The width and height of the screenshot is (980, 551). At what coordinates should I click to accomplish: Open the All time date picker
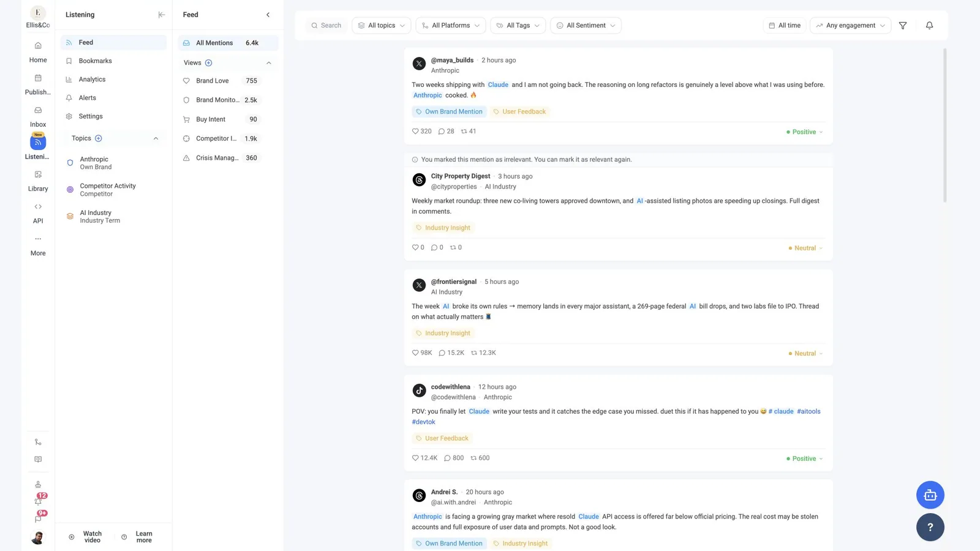pyautogui.click(x=785, y=26)
